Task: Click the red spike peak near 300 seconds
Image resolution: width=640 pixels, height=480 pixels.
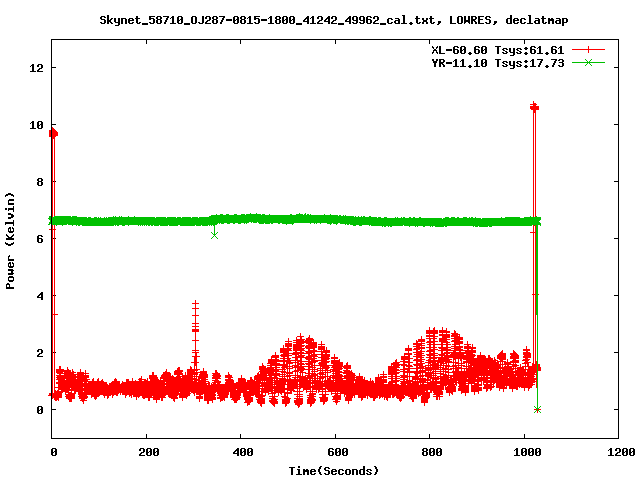Action: pyautogui.click(x=196, y=304)
